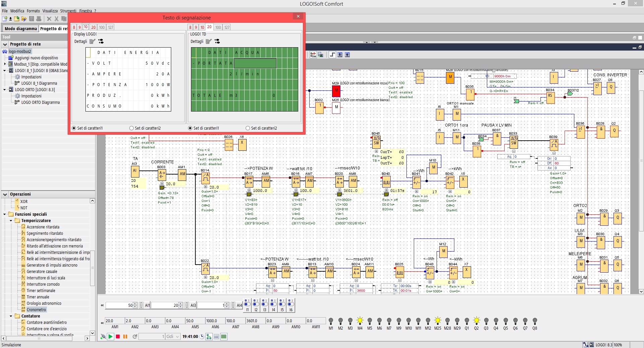Click the new diagram toolbar icon
The height and width of the screenshot is (348, 644).
5,19
